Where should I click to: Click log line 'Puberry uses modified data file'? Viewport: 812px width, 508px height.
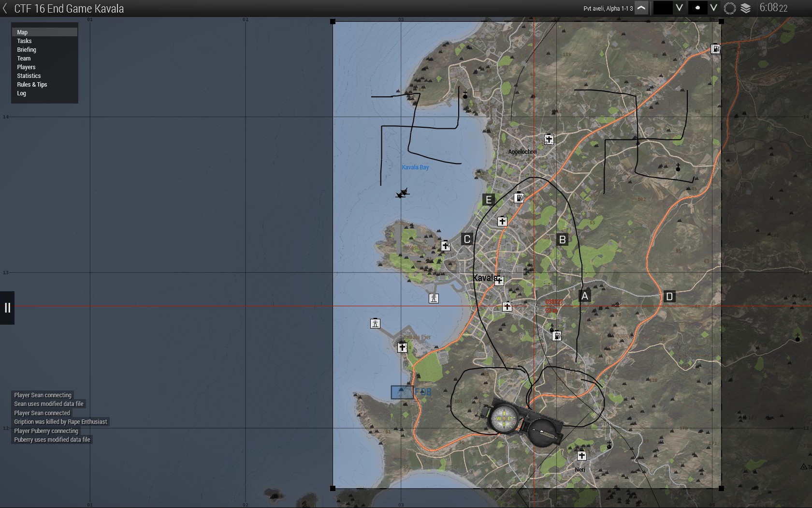point(52,440)
